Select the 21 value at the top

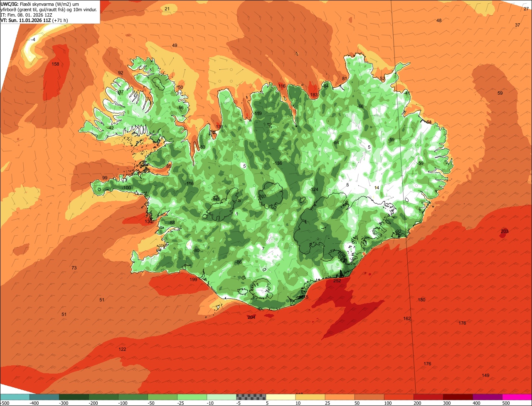[x=167, y=9]
